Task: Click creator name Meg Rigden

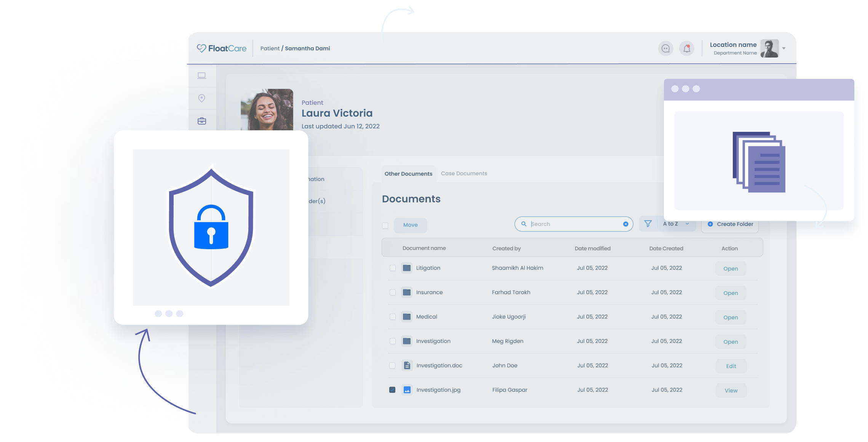Action: point(507,341)
